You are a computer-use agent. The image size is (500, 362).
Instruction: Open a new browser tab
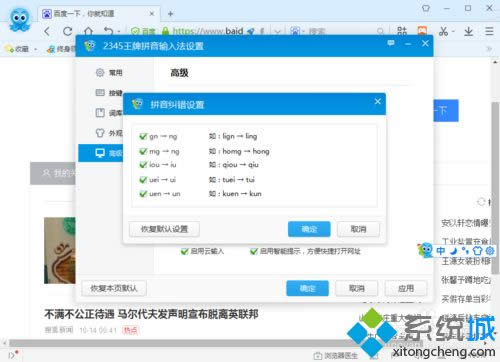170,14
